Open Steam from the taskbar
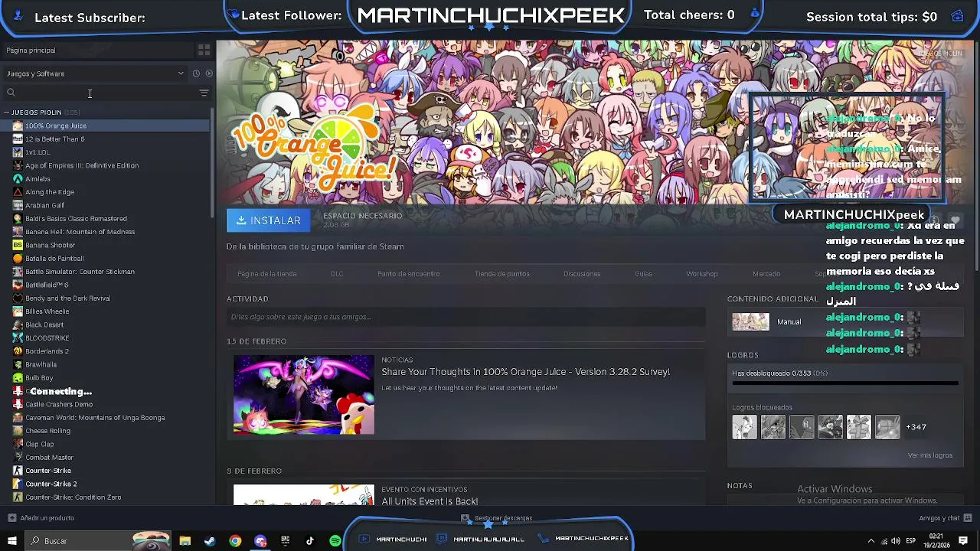 coord(210,541)
